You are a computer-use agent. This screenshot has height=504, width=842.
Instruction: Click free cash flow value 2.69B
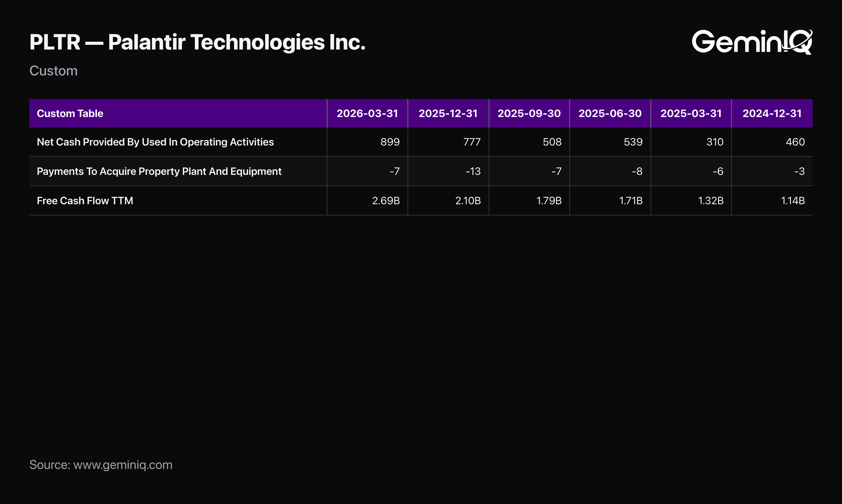click(386, 201)
